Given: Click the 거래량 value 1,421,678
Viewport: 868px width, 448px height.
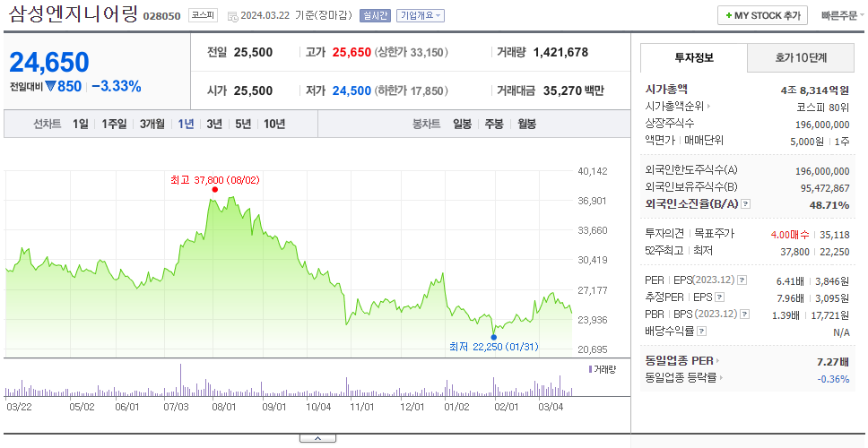Looking at the screenshot, I should (560, 53).
